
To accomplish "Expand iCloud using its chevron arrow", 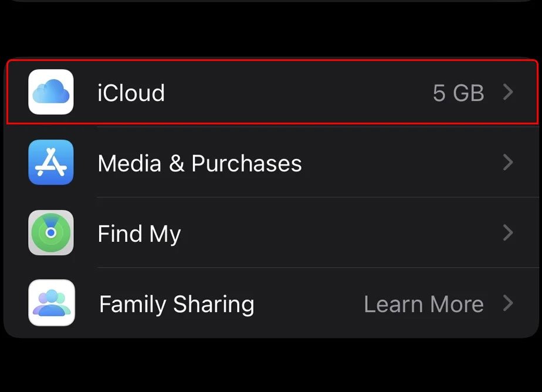I will pos(508,92).
